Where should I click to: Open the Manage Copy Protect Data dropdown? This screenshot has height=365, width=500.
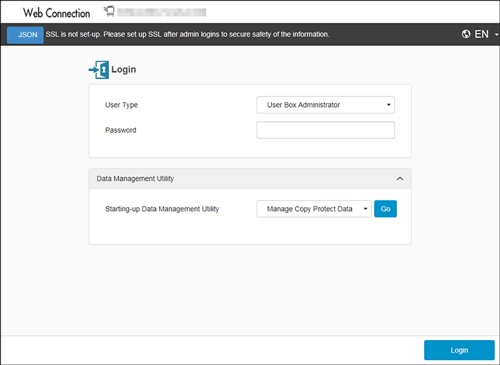314,209
